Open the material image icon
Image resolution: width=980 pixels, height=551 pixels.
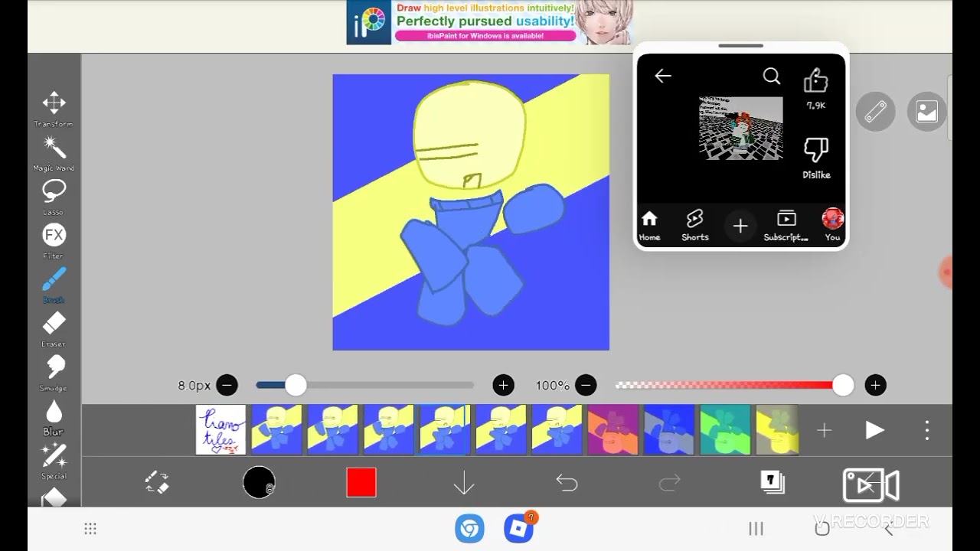pos(927,112)
